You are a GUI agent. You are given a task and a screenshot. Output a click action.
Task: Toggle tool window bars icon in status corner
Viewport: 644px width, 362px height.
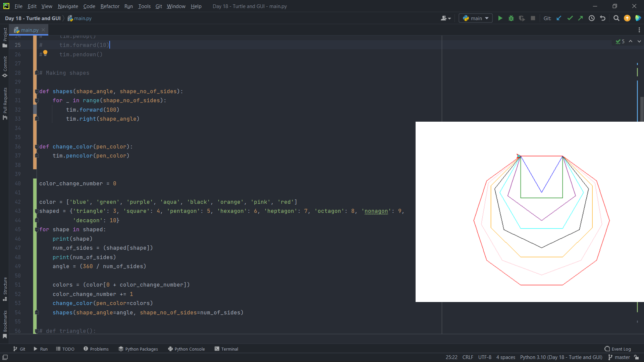[5, 357]
